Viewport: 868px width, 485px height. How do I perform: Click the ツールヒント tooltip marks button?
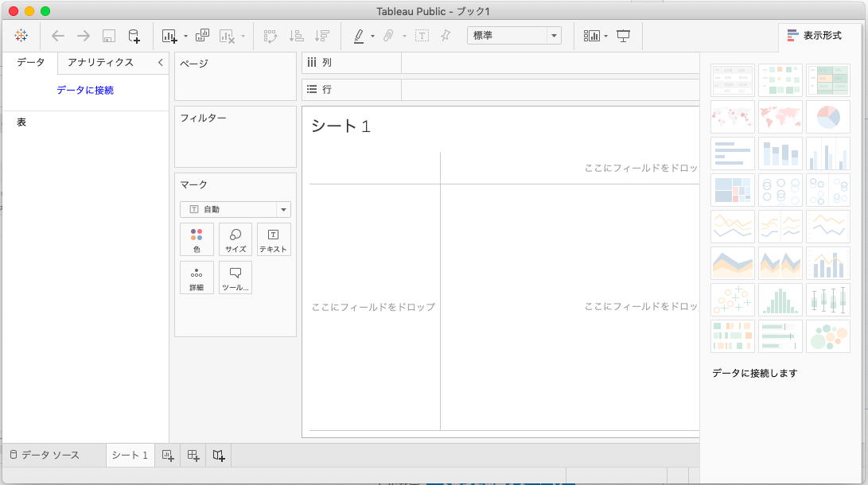235,277
